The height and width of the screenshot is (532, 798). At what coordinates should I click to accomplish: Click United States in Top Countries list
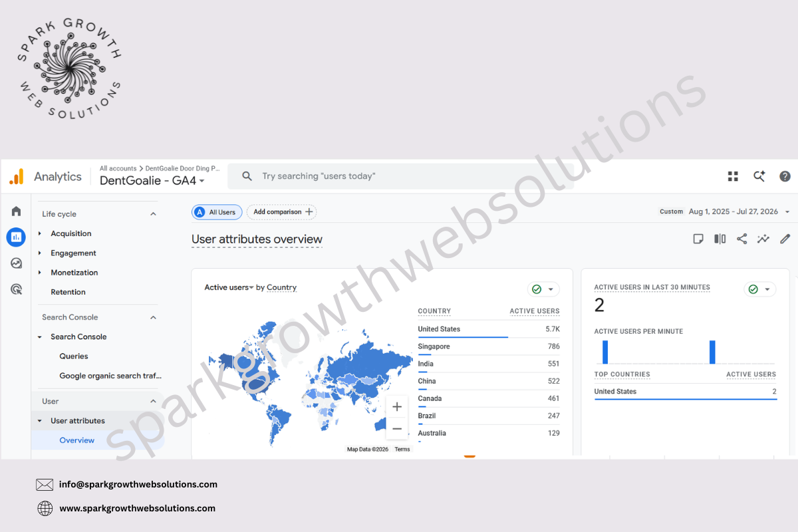685,392
